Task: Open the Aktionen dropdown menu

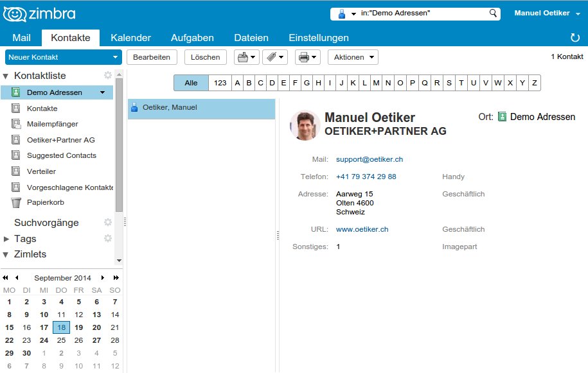Action: pyautogui.click(x=353, y=57)
